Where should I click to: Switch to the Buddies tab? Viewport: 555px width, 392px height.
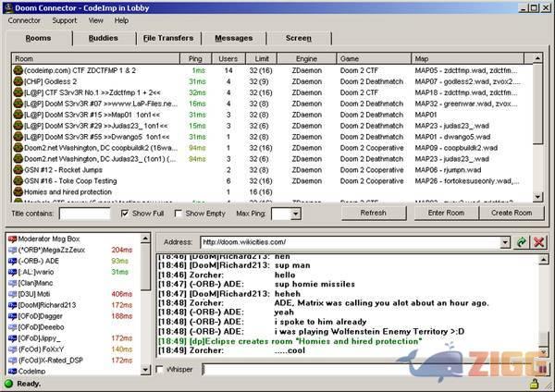pos(104,38)
